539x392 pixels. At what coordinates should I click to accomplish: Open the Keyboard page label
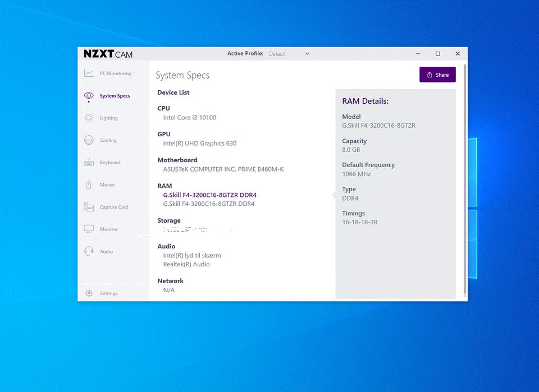[110, 163]
